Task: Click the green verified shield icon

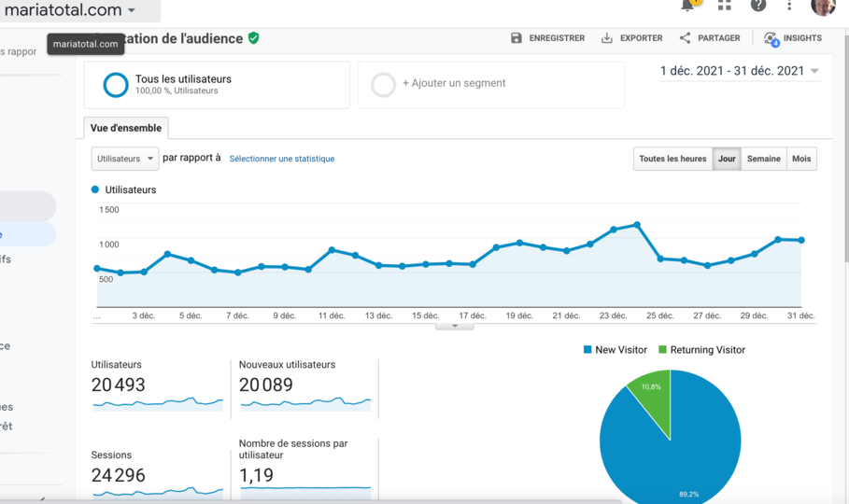Action: pos(254,38)
